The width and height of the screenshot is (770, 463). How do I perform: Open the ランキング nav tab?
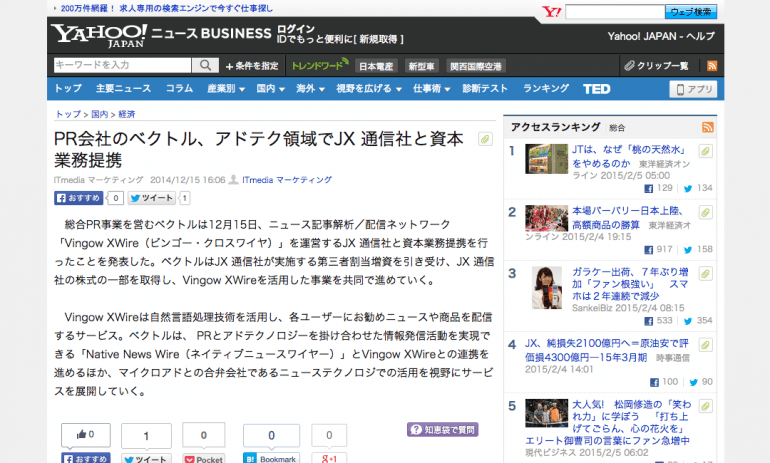point(546,88)
